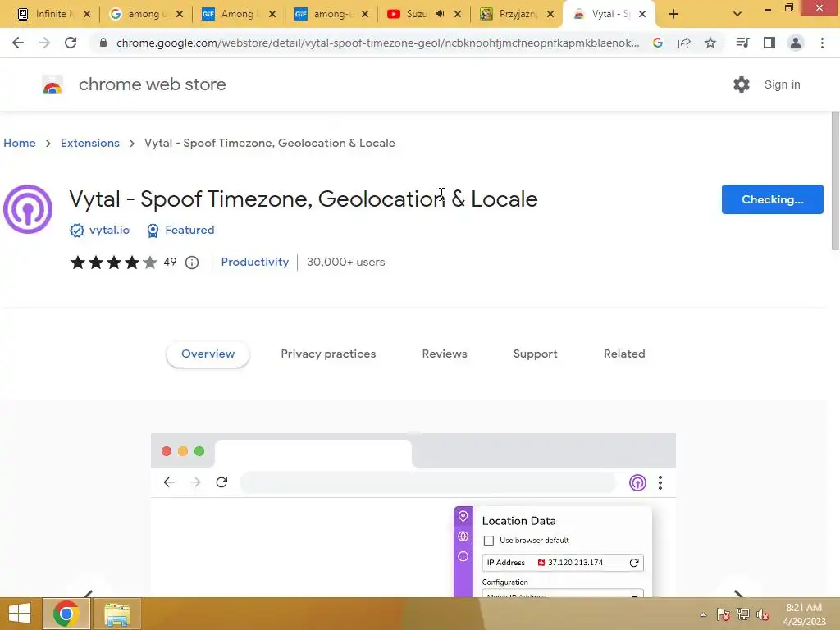The image size is (840, 630).
Task: Click the Google icon in address bar
Action: (x=658, y=43)
